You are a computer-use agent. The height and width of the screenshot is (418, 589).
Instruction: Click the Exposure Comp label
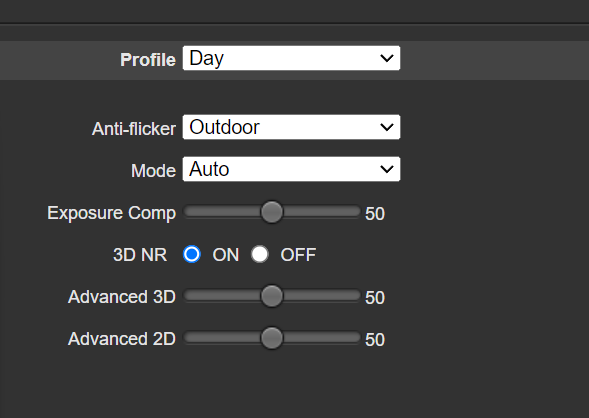[x=112, y=213]
